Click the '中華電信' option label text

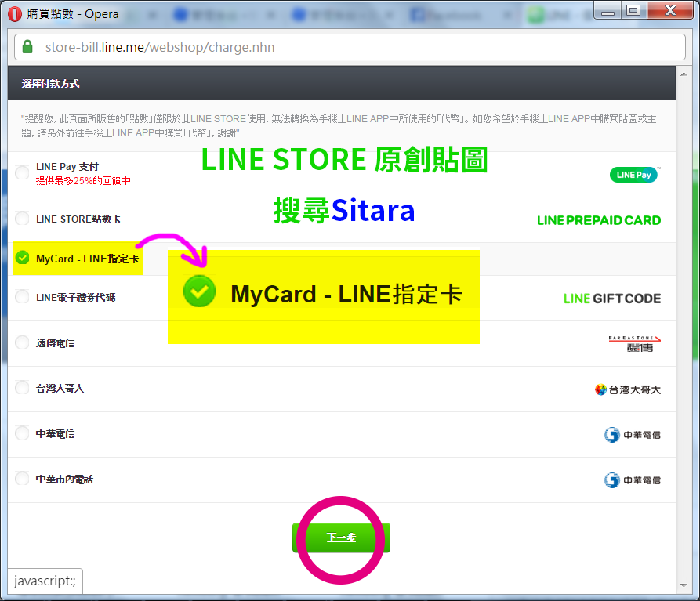click(x=55, y=433)
